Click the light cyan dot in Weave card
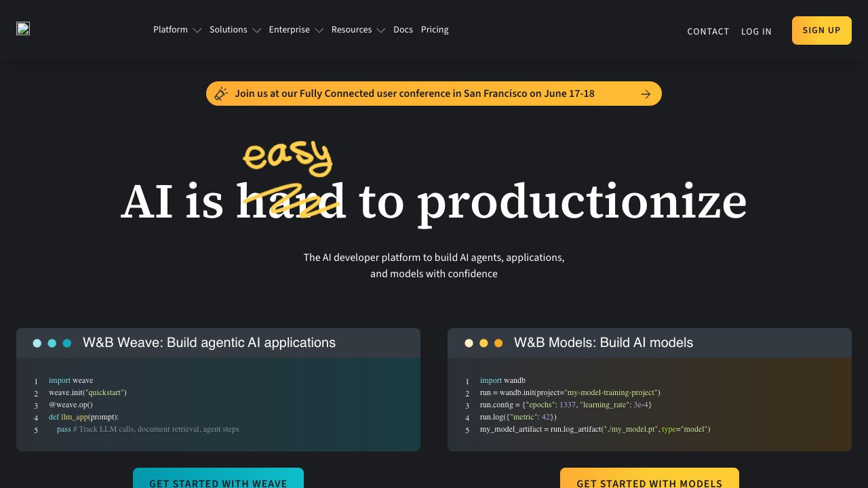Viewport: 868px width, 488px height. (37, 344)
